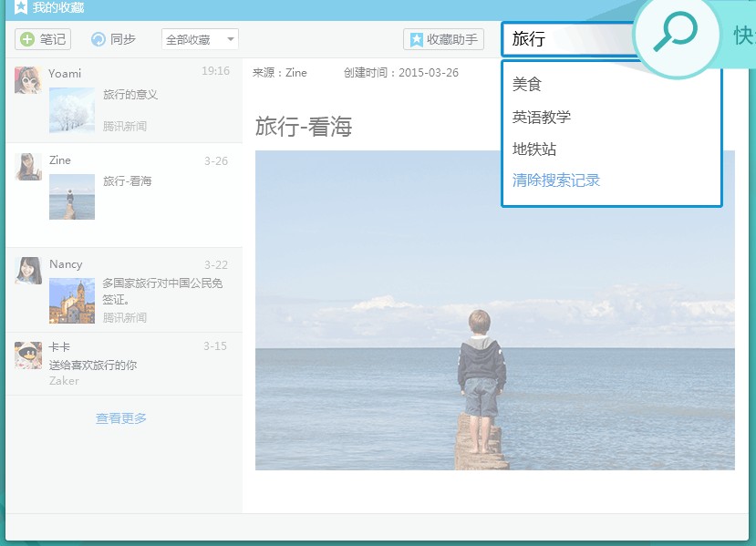Click the 3-22 date on Nancy entry
The height and width of the screenshot is (546, 756).
215,265
